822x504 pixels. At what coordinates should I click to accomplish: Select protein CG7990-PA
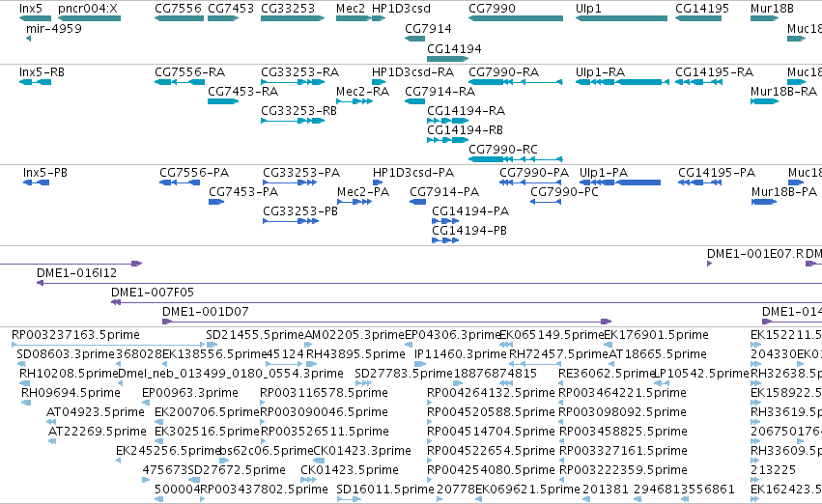click(x=534, y=173)
